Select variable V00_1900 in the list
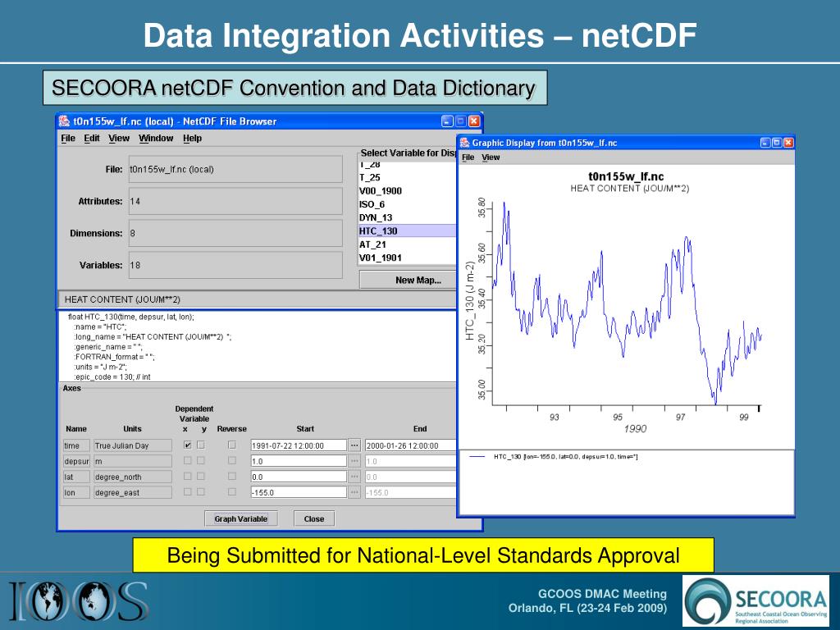The width and height of the screenshot is (840, 630). (x=407, y=191)
